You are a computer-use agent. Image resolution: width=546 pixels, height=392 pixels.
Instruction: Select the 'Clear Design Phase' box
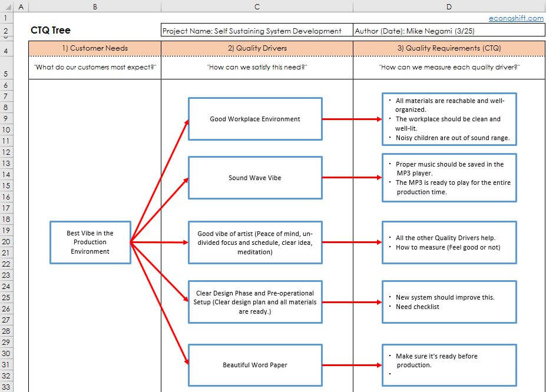255,302
